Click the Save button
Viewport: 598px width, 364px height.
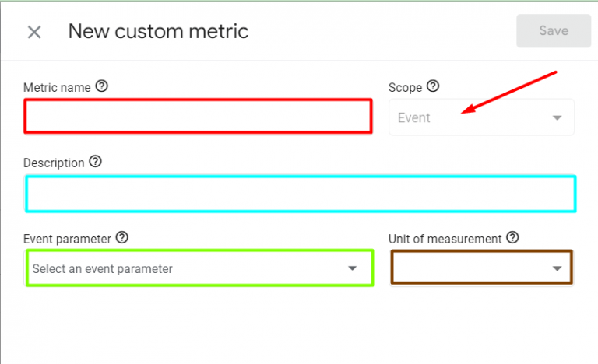554,31
